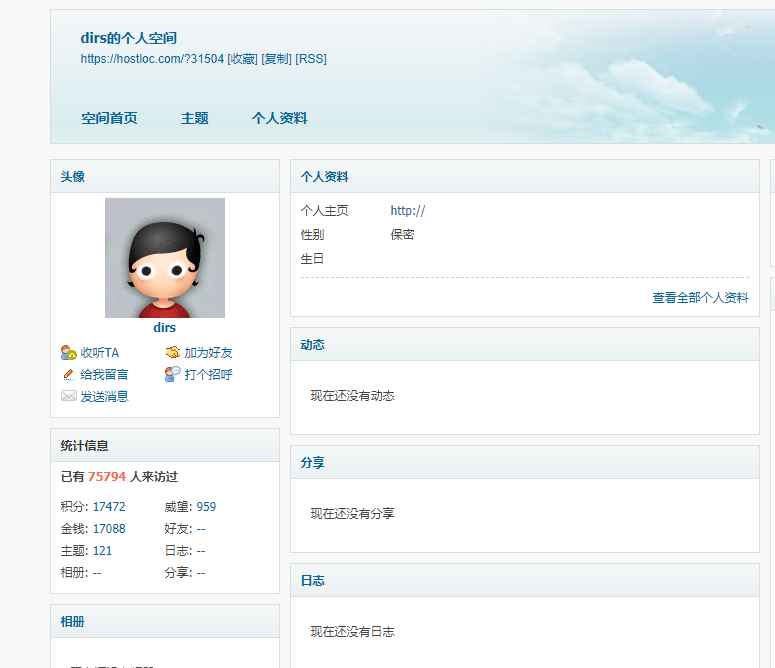The width and height of the screenshot is (775, 668).
Task: Switch to the 个人资料 tab
Action: pyautogui.click(x=279, y=118)
